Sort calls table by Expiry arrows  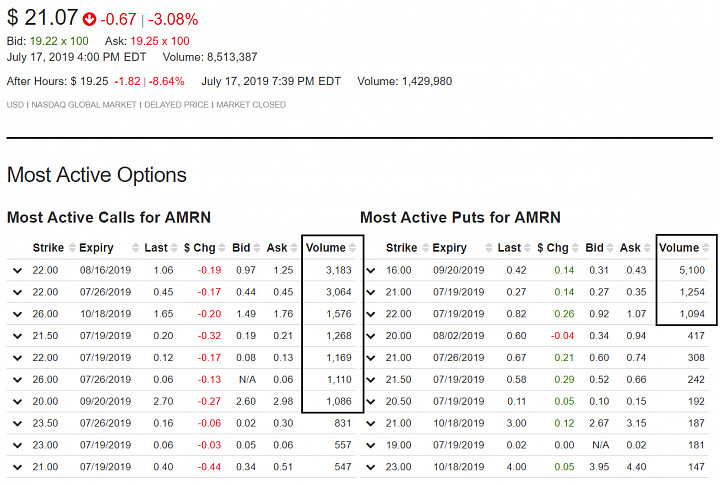(135, 248)
